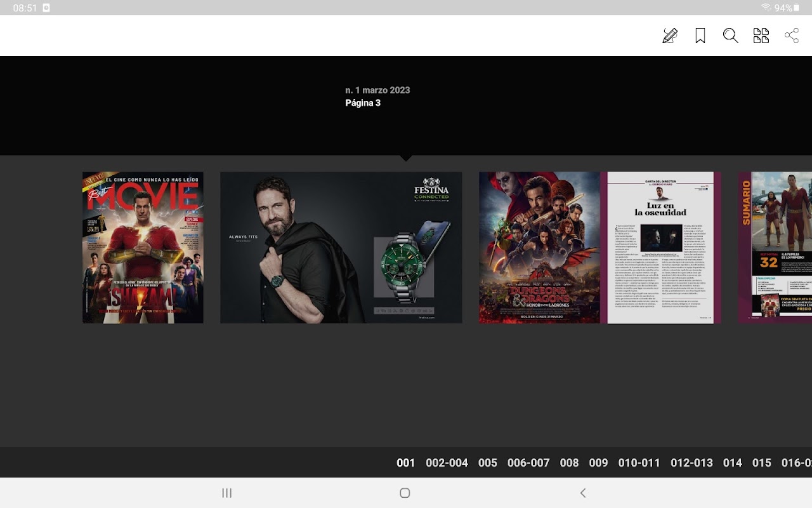Viewport: 812px width, 508px height.
Task: Open the Festina watch advertisement spread
Action: (341, 248)
